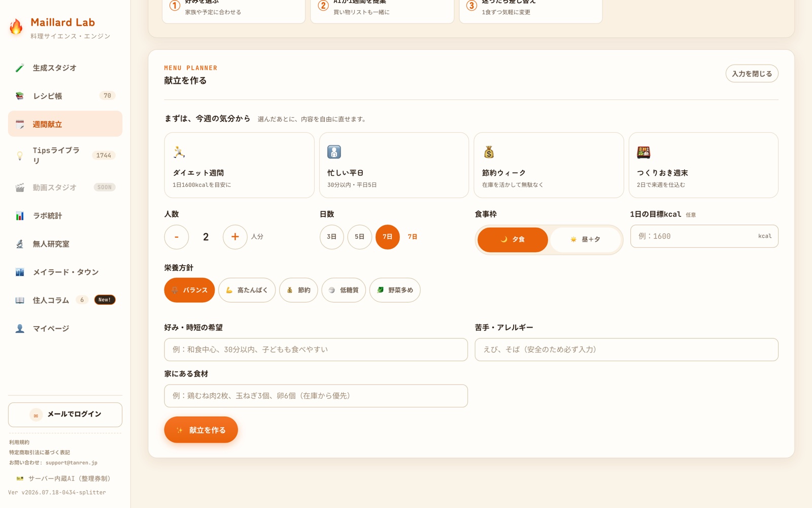Open マイページ profile page

pyautogui.click(x=65, y=329)
